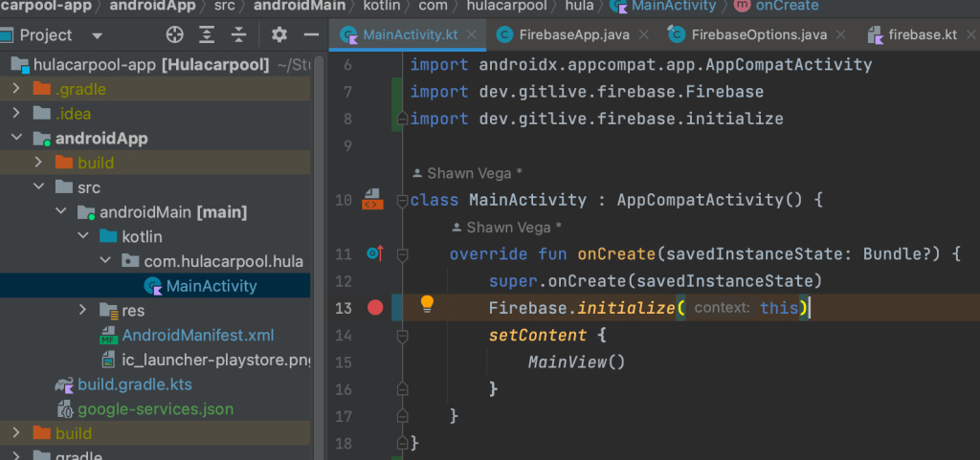Hide the Project tool window

click(309, 35)
